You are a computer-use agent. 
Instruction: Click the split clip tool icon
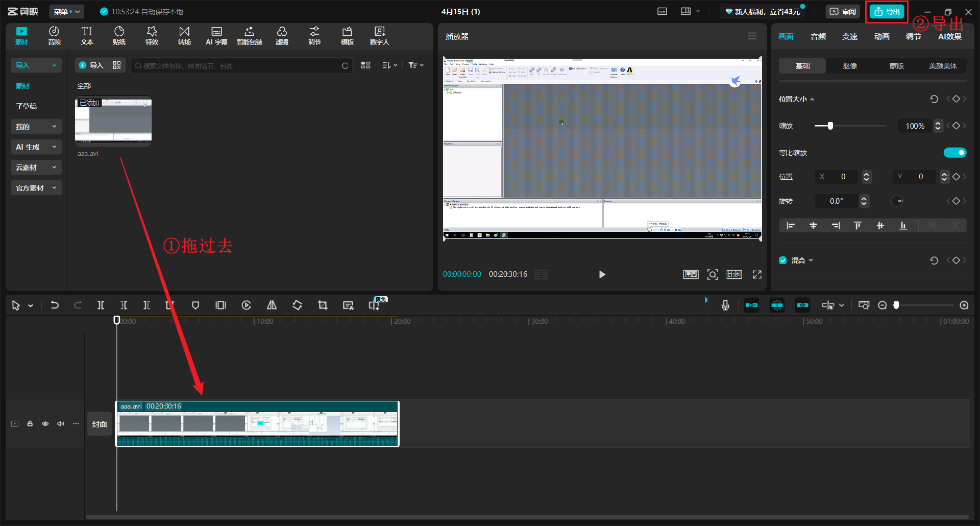[101, 305]
